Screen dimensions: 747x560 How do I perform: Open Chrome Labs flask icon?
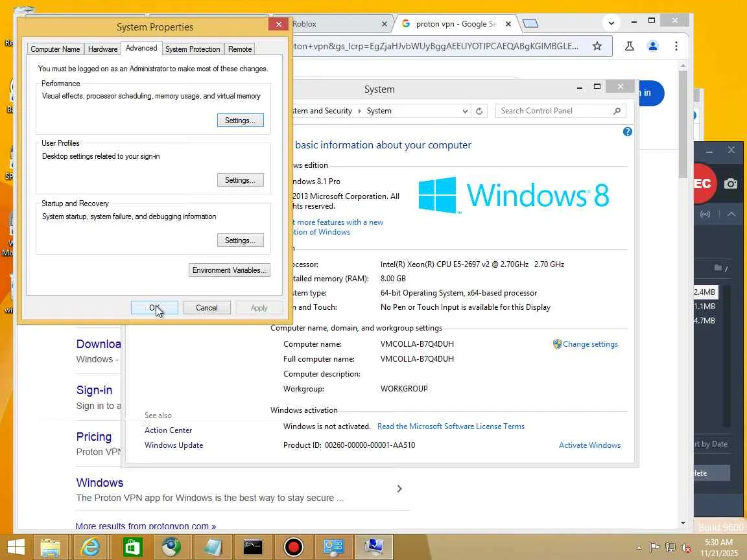pyautogui.click(x=630, y=46)
